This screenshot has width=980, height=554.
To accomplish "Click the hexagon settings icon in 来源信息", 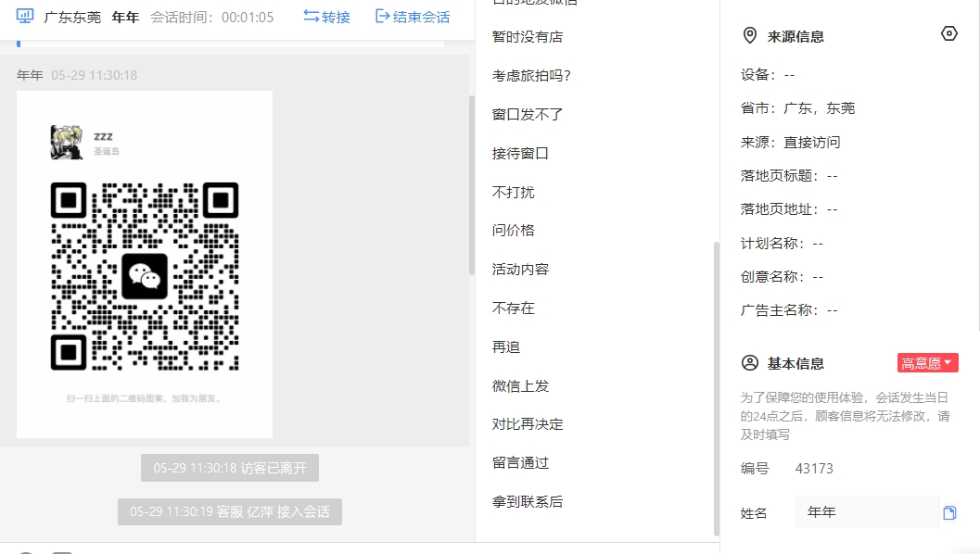I will pos(948,33).
